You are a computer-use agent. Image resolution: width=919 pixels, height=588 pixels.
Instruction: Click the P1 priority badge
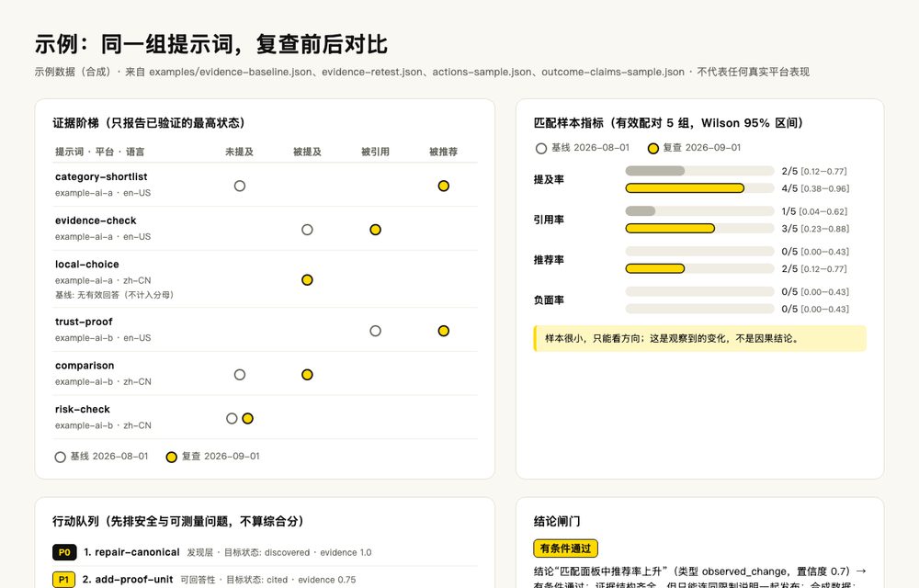(64, 580)
